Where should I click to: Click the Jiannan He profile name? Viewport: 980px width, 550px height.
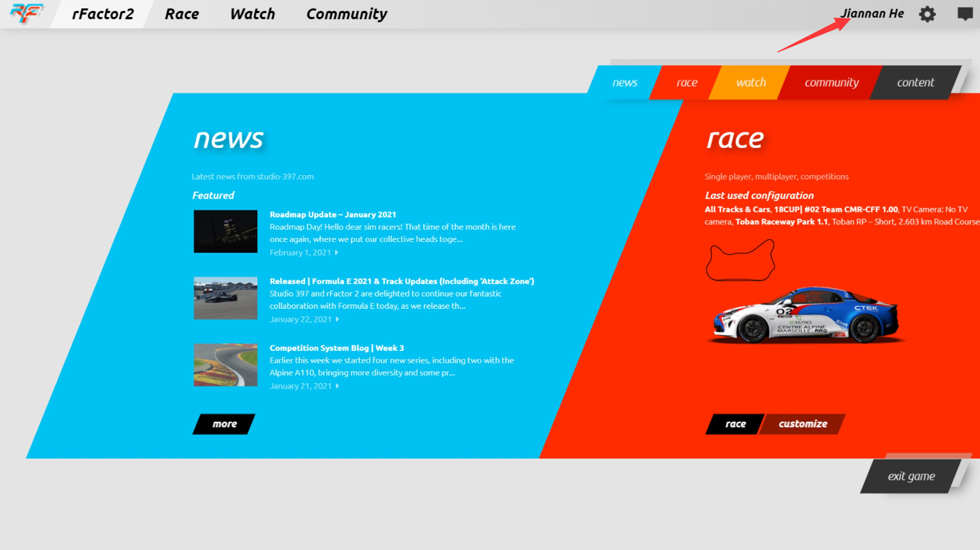click(872, 14)
